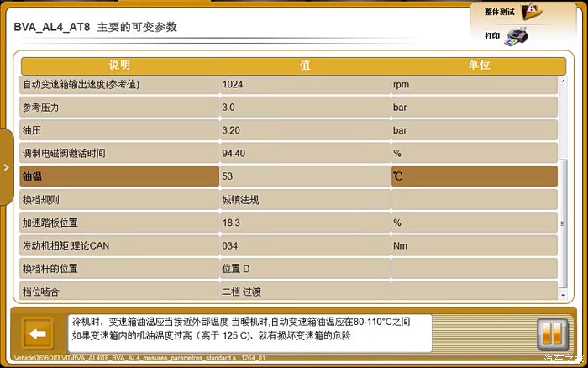Select the 加速踏板位置 row
This screenshot has width=588, height=368.
click(119, 223)
